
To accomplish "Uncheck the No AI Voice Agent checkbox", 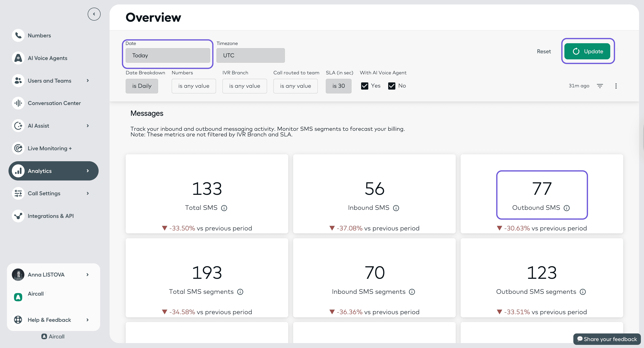I will [392, 86].
